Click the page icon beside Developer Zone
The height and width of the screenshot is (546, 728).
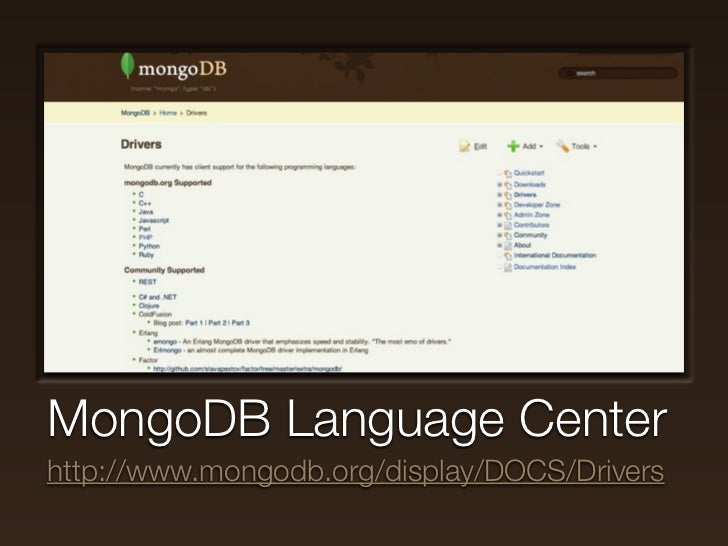(508, 205)
